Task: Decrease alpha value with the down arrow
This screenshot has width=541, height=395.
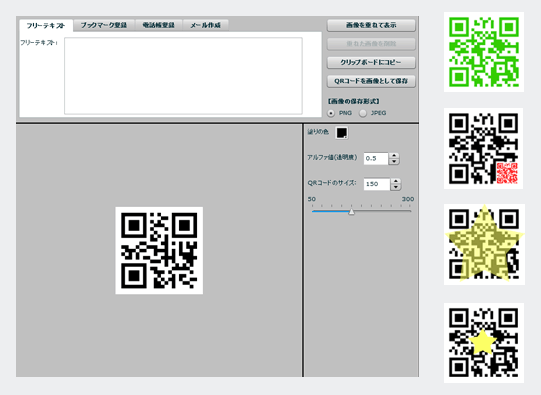Action: [x=394, y=161]
